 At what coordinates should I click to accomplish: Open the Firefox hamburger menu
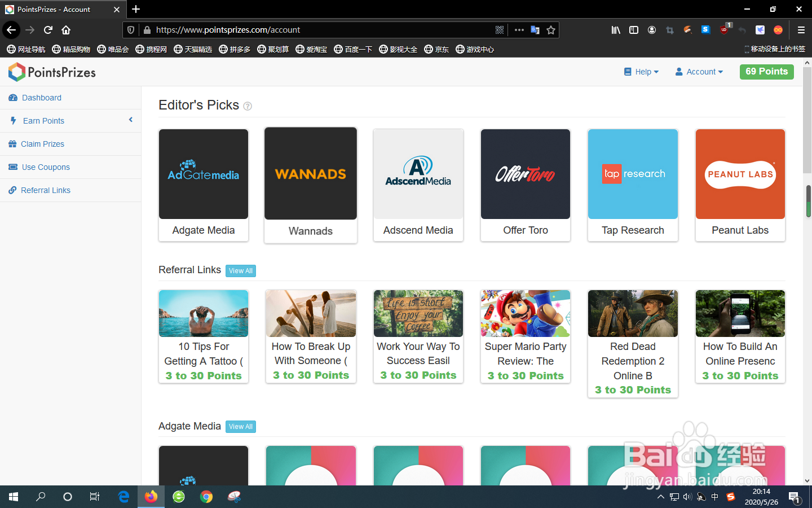[x=801, y=30]
